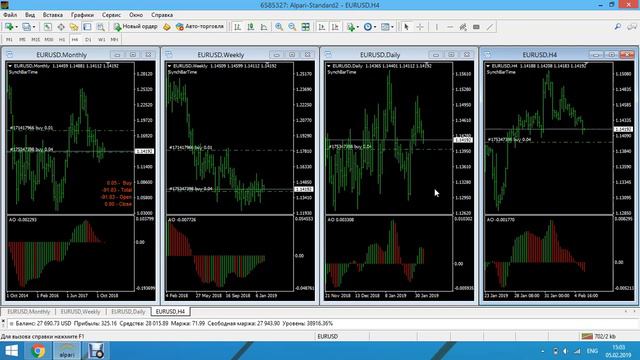The width and height of the screenshot is (640, 360).
Task: Switch timeframe to W1
Action: [102, 40]
